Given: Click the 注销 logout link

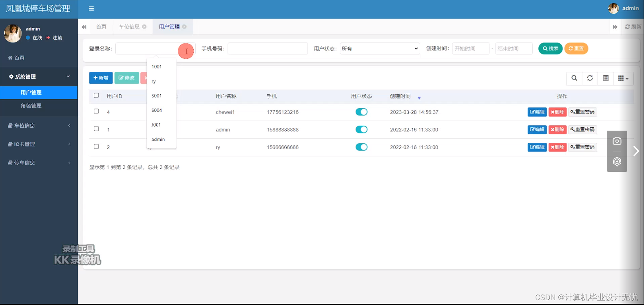Looking at the screenshot, I should 54,38.
